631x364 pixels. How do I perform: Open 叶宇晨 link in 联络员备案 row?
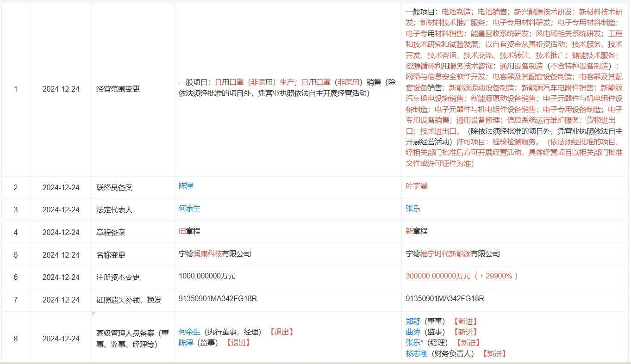pos(417,186)
